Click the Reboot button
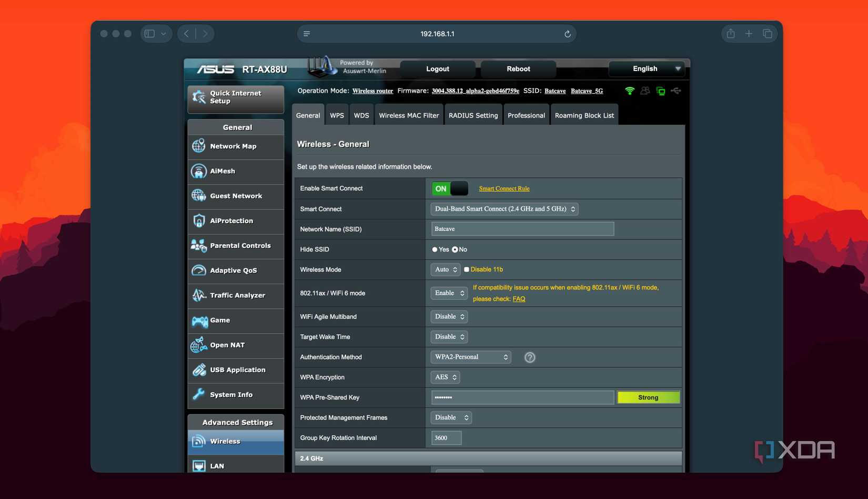 click(518, 69)
